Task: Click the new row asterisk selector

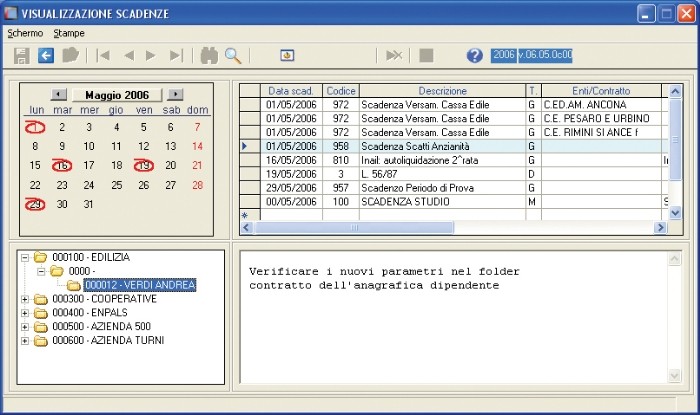Action: coord(250,215)
